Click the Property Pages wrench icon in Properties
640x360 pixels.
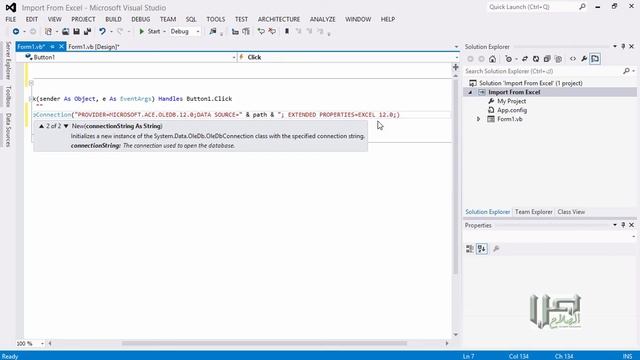(496, 249)
